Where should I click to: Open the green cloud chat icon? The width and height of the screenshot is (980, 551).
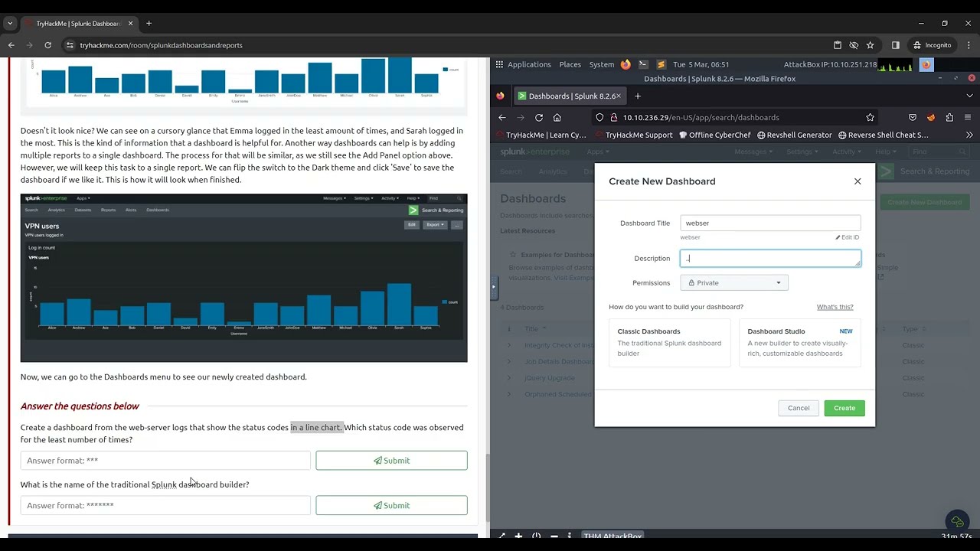click(957, 522)
